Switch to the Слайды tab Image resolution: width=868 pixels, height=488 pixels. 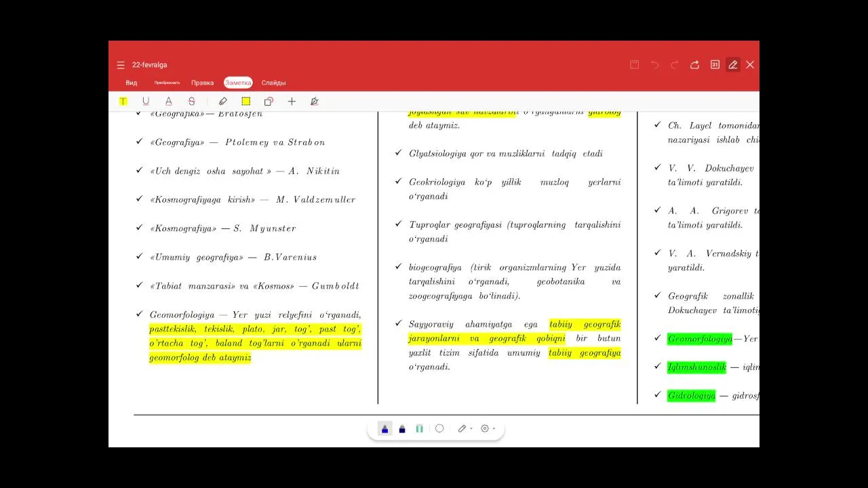coord(274,83)
